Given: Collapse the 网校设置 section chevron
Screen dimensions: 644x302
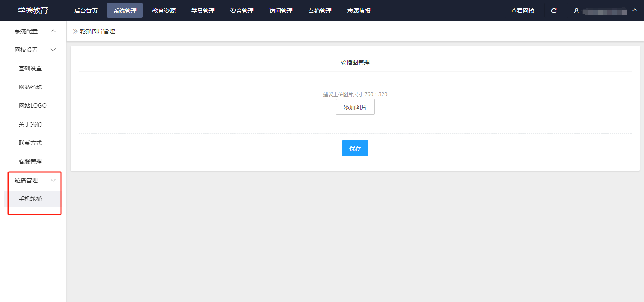Looking at the screenshot, I should (53, 50).
